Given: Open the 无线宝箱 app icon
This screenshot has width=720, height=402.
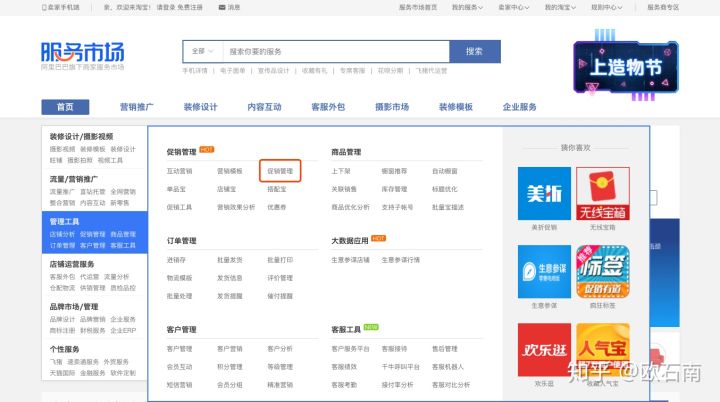Looking at the screenshot, I should [x=603, y=192].
